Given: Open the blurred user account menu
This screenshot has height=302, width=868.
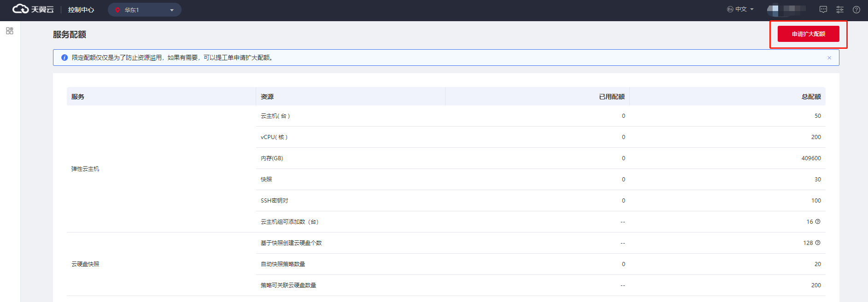Looking at the screenshot, I should click(786, 9).
